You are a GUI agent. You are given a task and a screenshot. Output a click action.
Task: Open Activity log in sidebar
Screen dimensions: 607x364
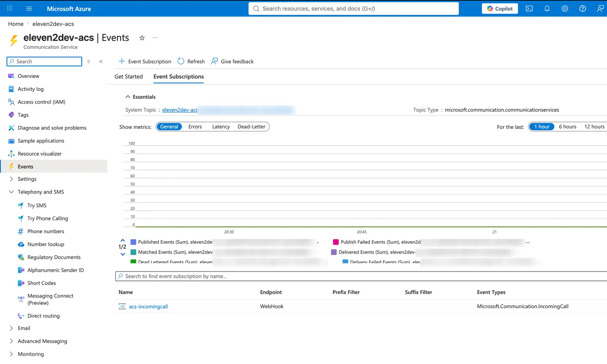[31, 89]
